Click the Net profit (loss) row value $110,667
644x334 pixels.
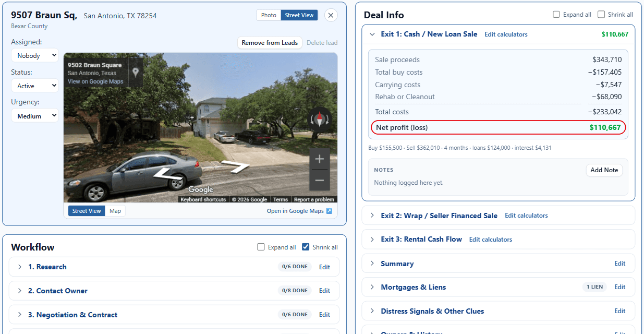[x=605, y=127]
